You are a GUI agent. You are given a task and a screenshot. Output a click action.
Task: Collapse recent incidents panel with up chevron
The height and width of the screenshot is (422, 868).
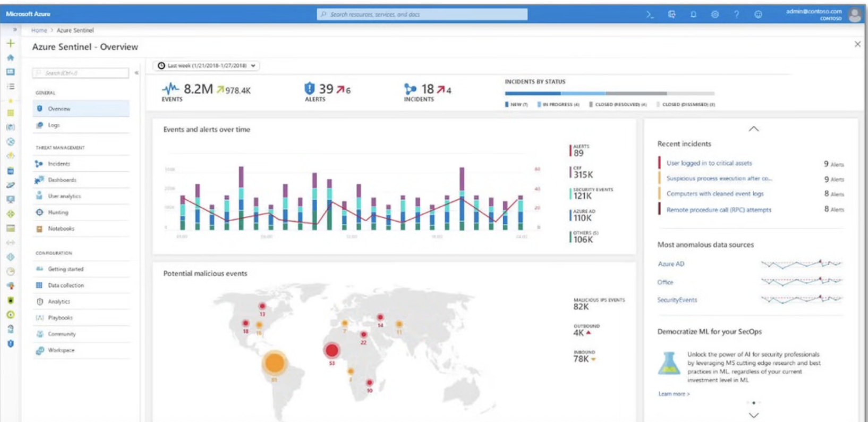(x=753, y=129)
